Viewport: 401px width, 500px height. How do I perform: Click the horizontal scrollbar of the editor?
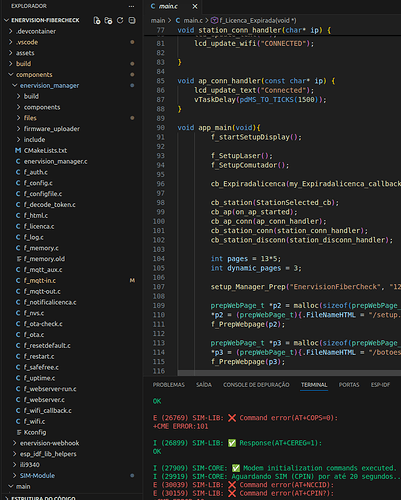click(x=289, y=372)
